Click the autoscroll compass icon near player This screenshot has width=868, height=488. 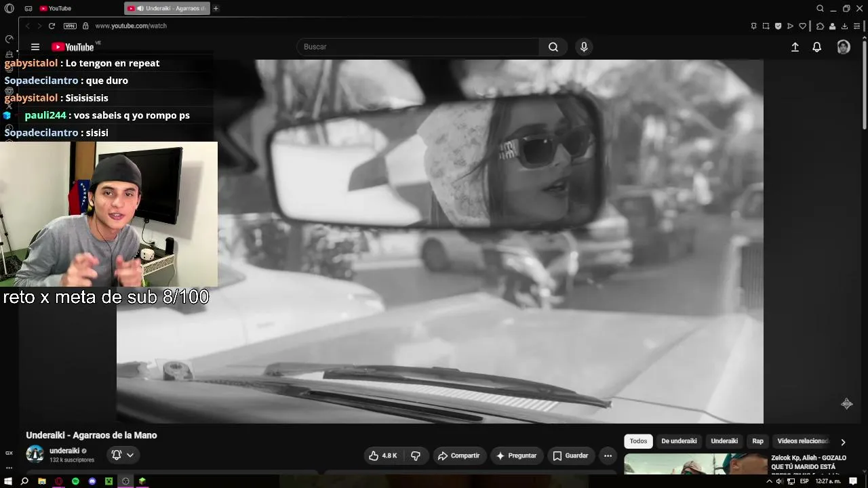point(847,404)
